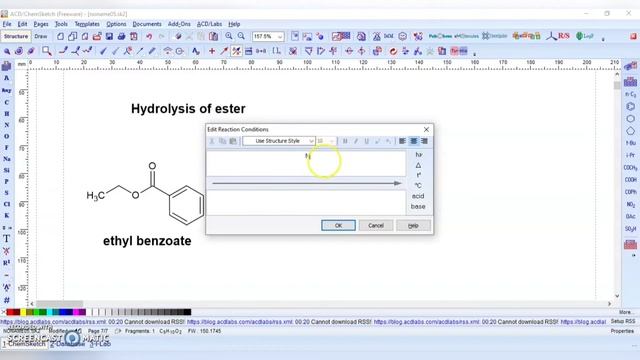This screenshot has height=360, width=640.
Task: Select the Cl atom in left palette
Action: point(7,204)
